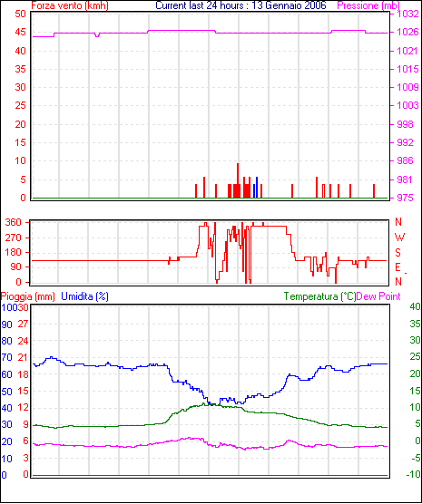This screenshot has height=504, width=422.
Task: Click the E compass direction label
Action: (x=397, y=267)
